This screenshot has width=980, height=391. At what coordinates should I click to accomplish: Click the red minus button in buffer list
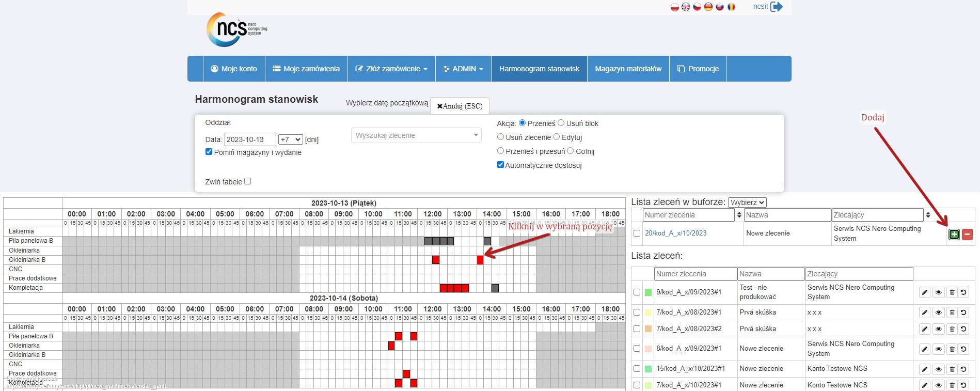click(x=967, y=234)
